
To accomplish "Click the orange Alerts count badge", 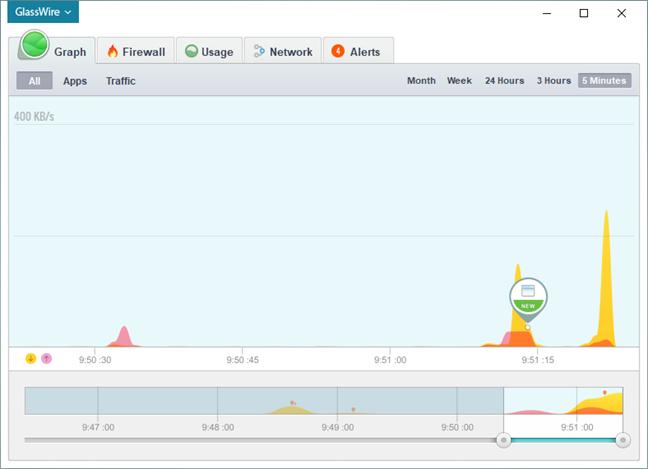I will [338, 51].
